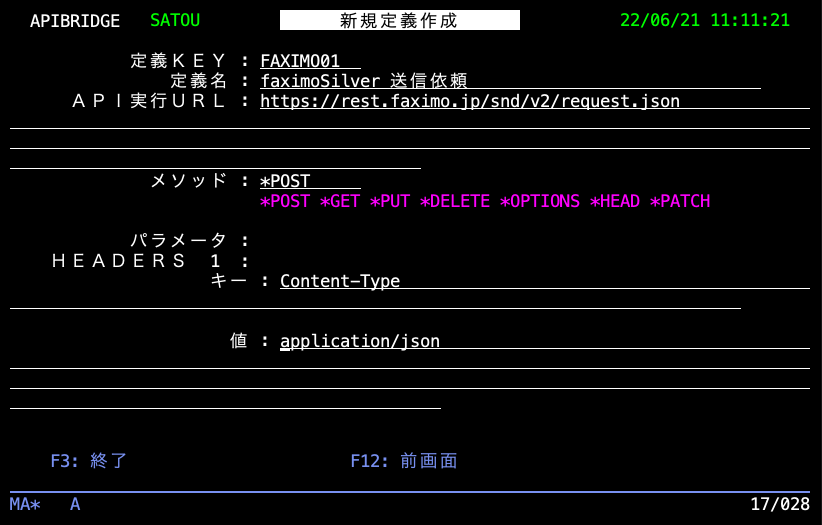Click the F12: 前画面 function key label

[404, 461]
